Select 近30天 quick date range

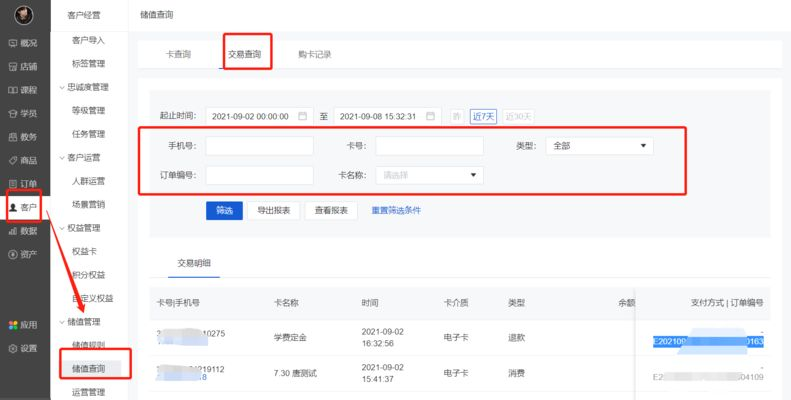click(518, 117)
